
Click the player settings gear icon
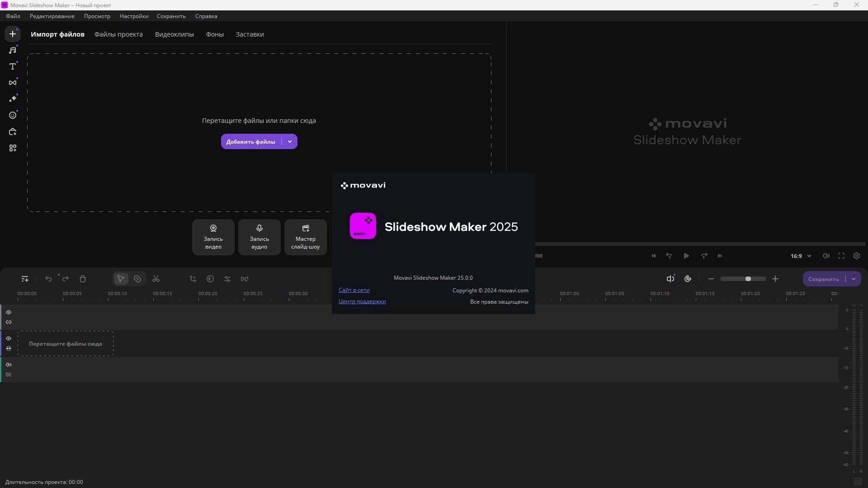click(x=857, y=256)
